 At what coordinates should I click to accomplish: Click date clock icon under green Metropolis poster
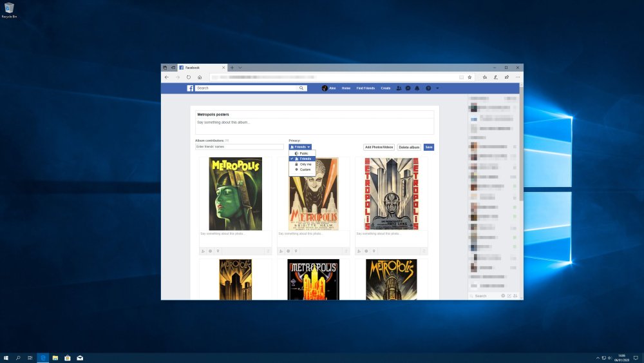(x=211, y=251)
